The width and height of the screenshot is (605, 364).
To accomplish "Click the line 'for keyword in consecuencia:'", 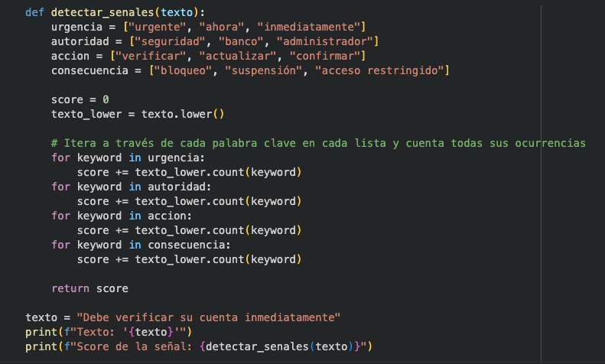I will click(141, 245).
